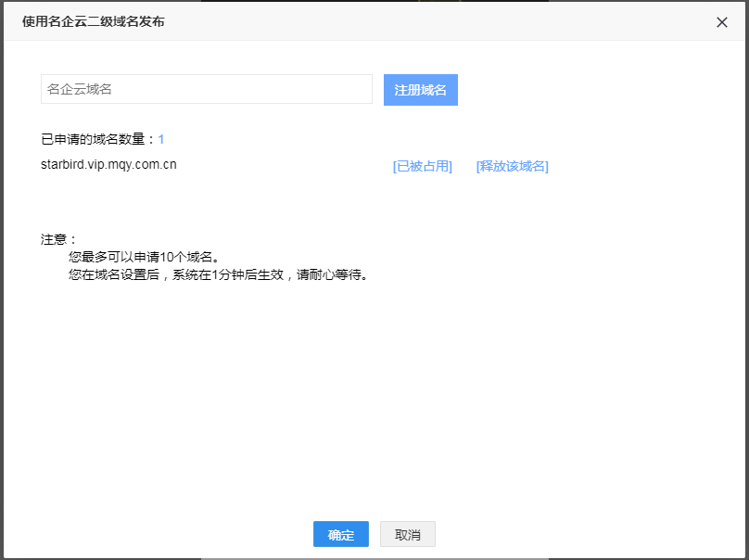Focus the domain name text box

pos(206,88)
